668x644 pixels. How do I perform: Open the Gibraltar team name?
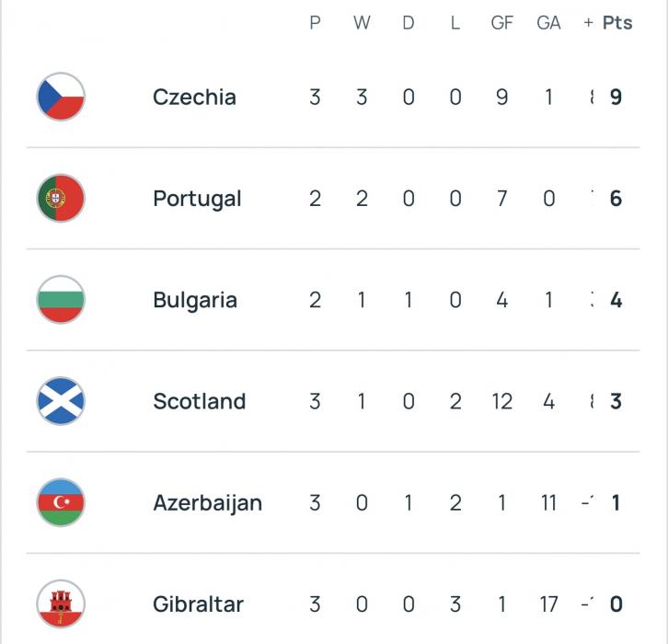click(198, 604)
